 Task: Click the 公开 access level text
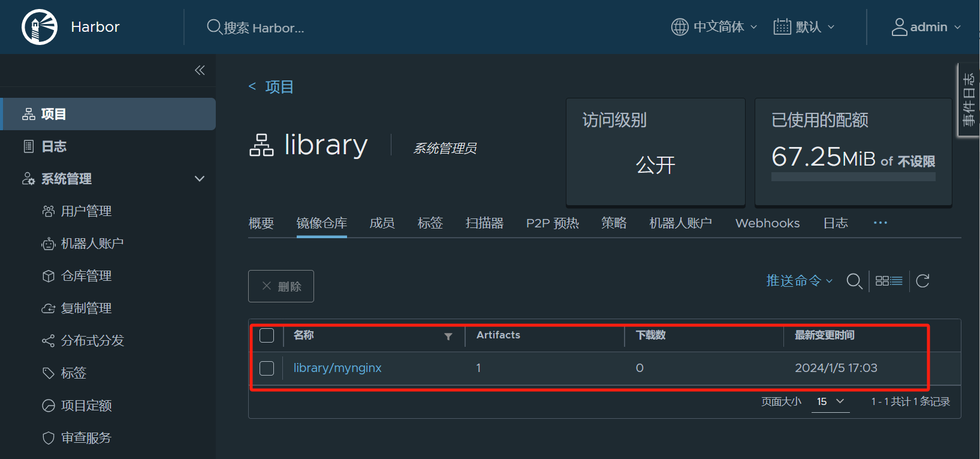[656, 164]
